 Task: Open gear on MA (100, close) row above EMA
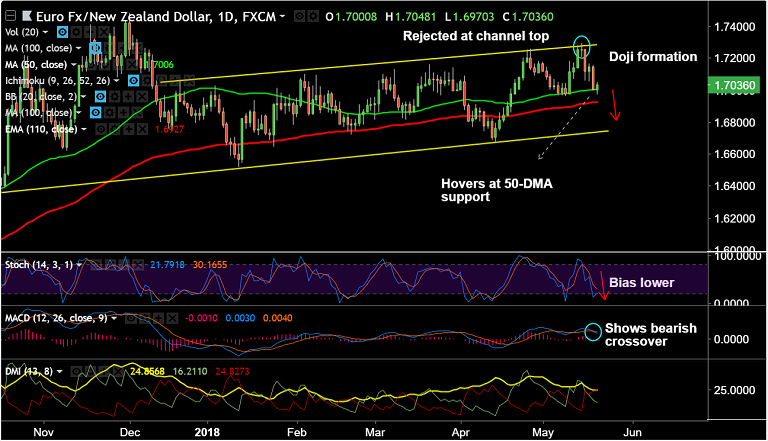(x=109, y=113)
